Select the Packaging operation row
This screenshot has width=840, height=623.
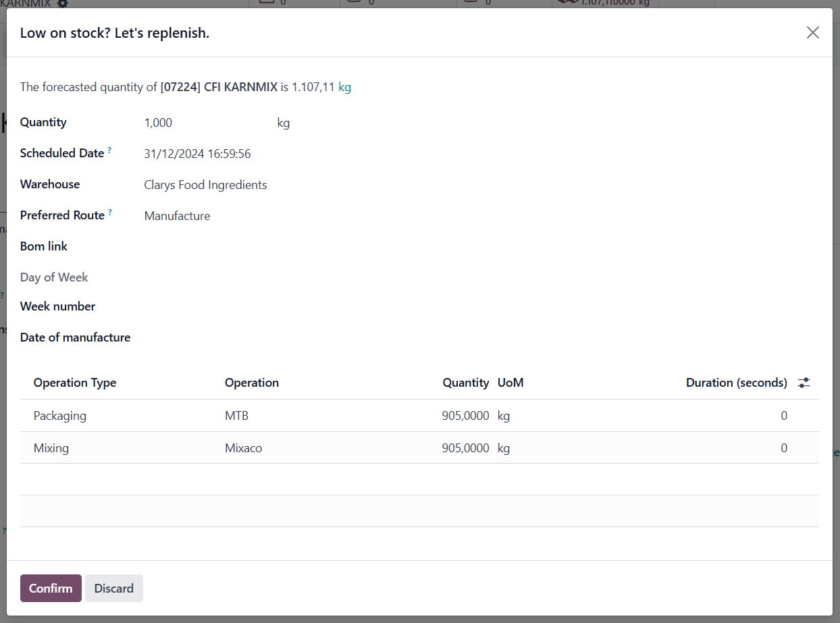60,416
